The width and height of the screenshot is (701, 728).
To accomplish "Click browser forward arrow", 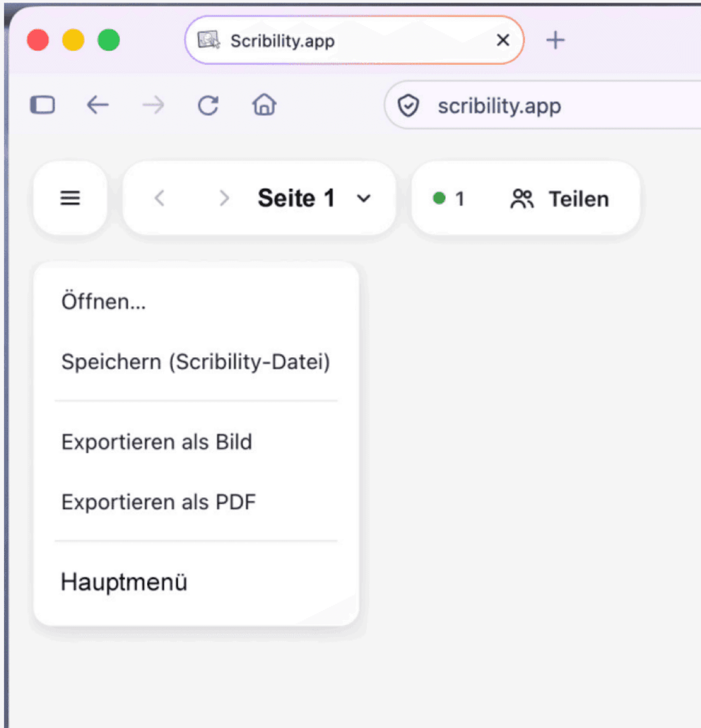I will click(153, 106).
